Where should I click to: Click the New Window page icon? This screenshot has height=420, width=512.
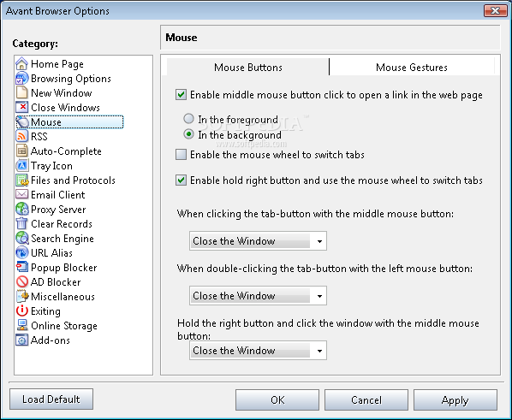pyautogui.click(x=22, y=92)
